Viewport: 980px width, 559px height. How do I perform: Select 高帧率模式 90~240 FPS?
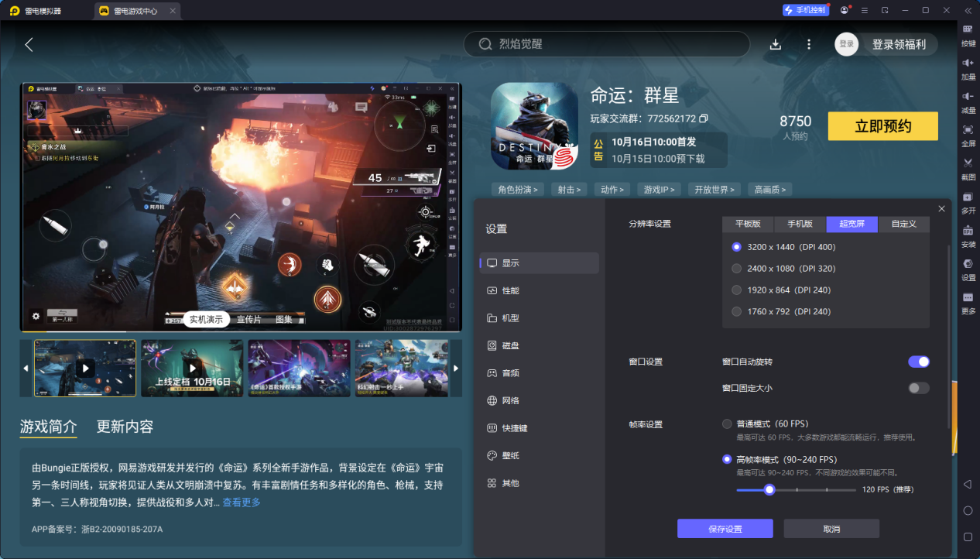tap(727, 459)
